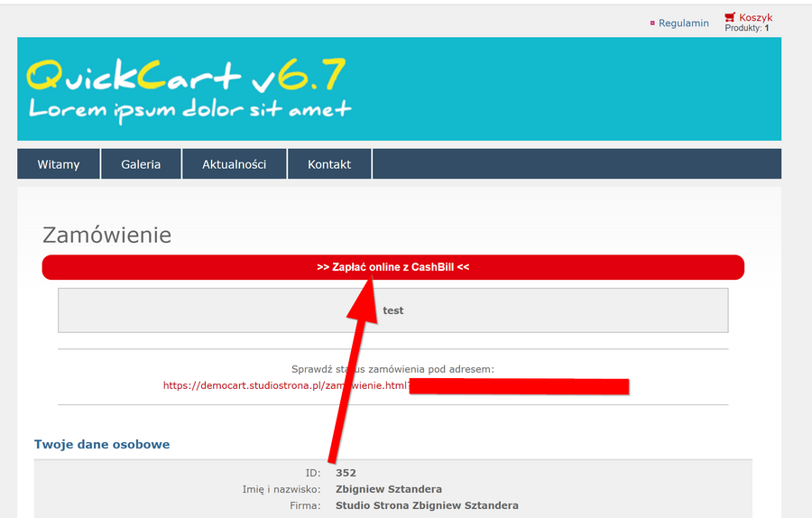The width and height of the screenshot is (812, 518).
Task: Select the Aktualności menu item
Action: pyautogui.click(x=234, y=164)
